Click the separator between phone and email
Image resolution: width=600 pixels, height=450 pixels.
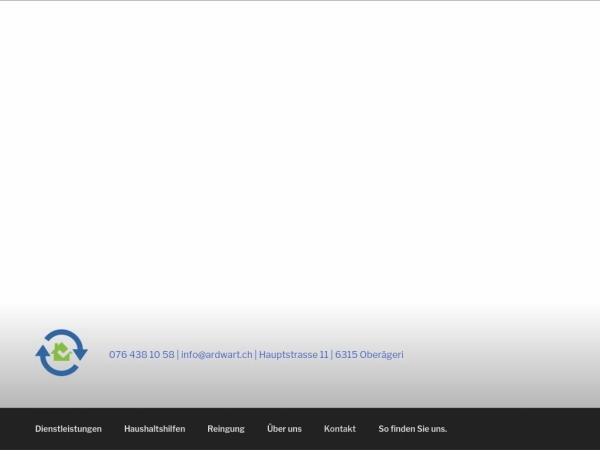tap(178, 355)
